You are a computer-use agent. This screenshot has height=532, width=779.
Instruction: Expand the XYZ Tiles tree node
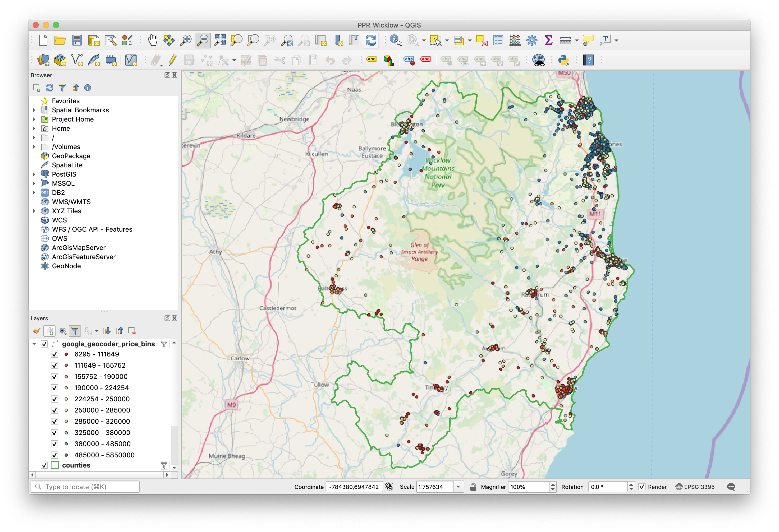pos(34,211)
